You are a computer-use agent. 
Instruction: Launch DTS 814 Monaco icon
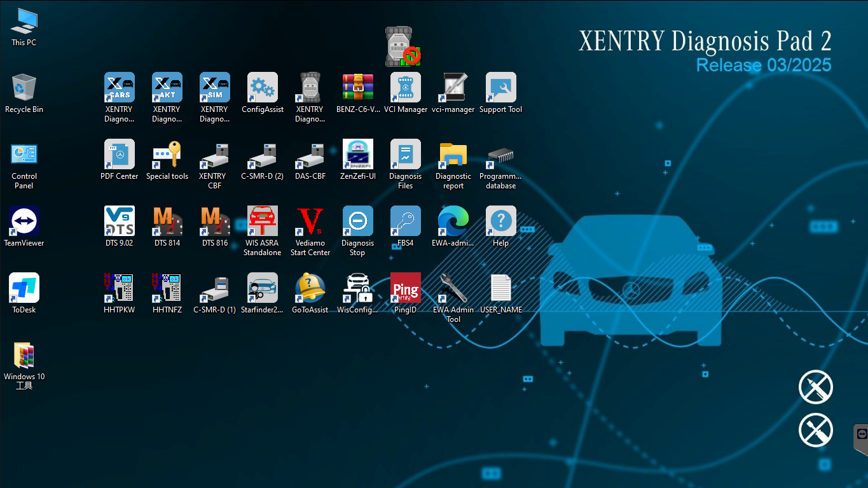167,221
